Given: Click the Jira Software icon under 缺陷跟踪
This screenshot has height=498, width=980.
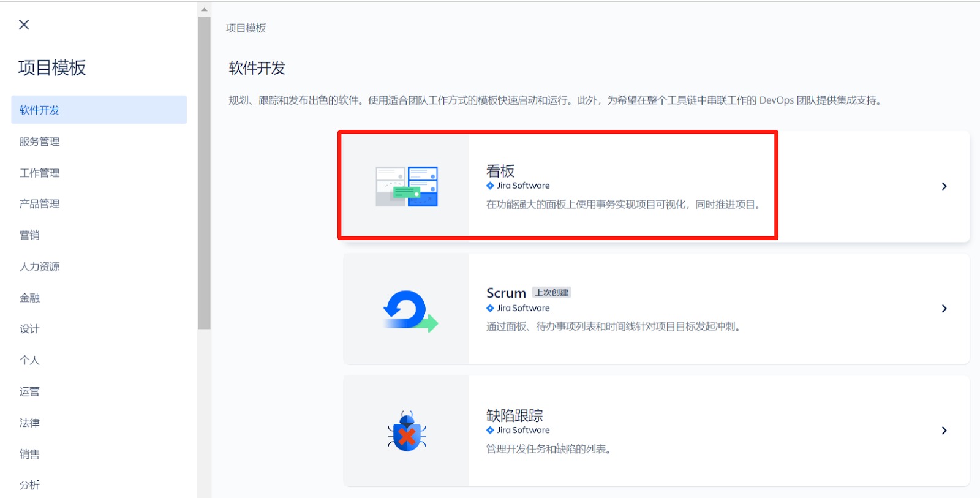Looking at the screenshot, I should pos(490,430).
